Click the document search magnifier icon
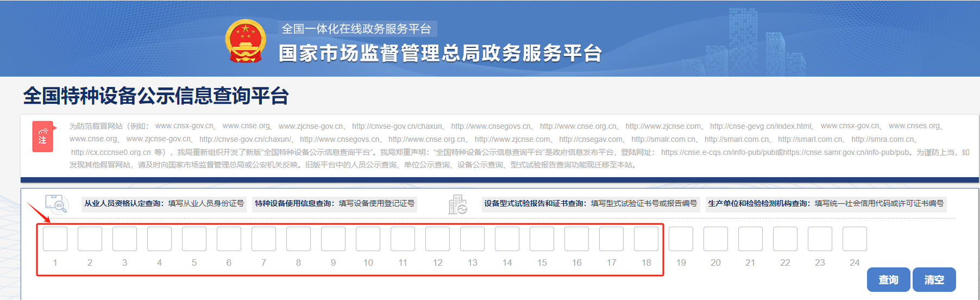This screenshot has width=980, height=300. [x=56, y=204]
